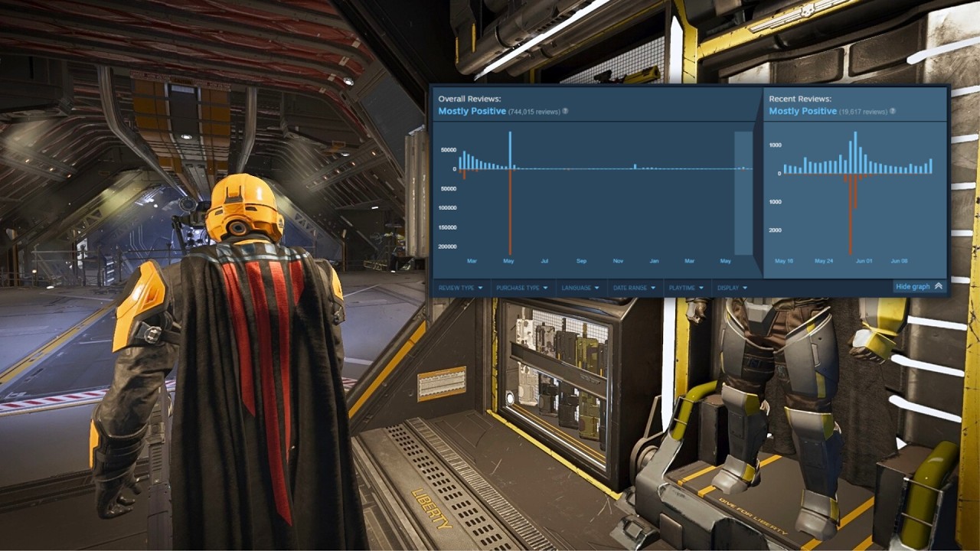Click the '(744,015 reviews)' count text
980x551 pixels.
coord(534,112)
